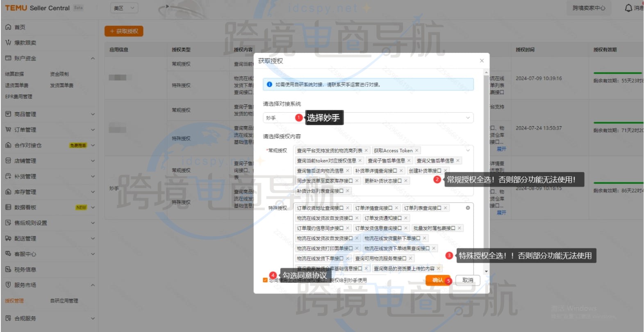Expand the 补货管理 sidebar section

point(93,176)
